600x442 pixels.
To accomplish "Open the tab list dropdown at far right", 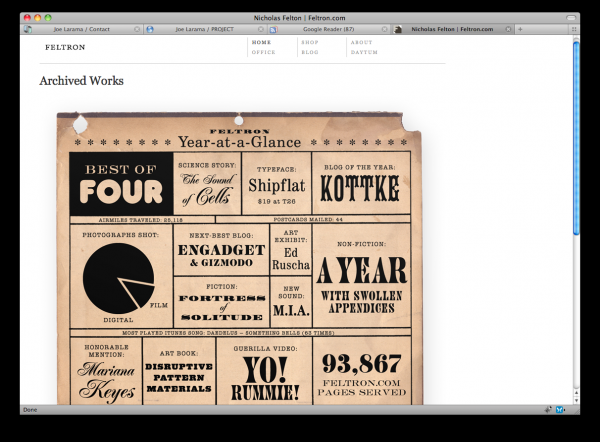I will 574,30.
